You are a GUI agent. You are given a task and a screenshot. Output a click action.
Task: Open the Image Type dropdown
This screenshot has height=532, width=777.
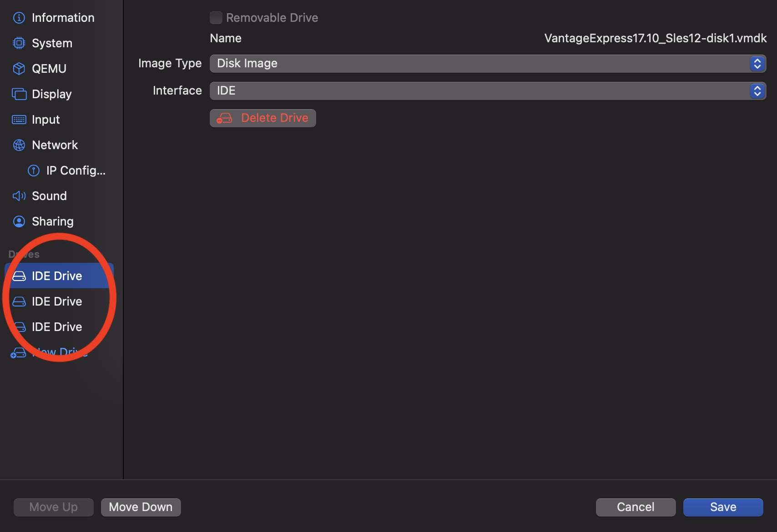[x=487, y=64]
